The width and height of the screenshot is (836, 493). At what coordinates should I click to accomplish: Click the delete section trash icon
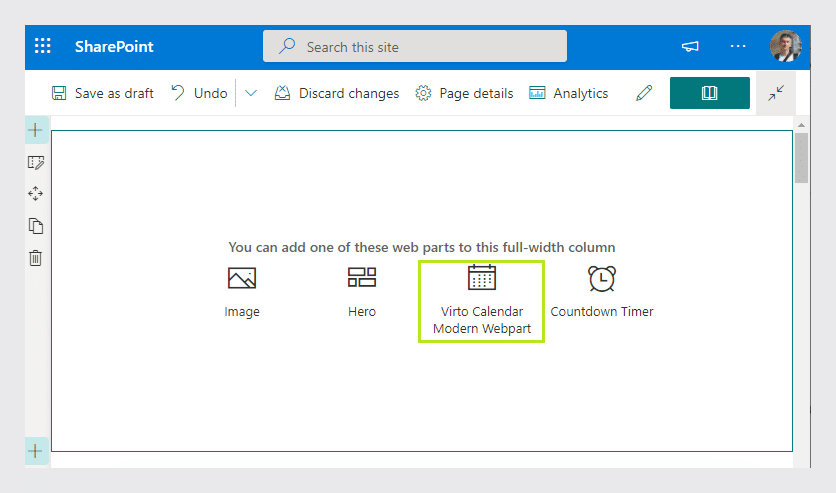pos(36,258)
